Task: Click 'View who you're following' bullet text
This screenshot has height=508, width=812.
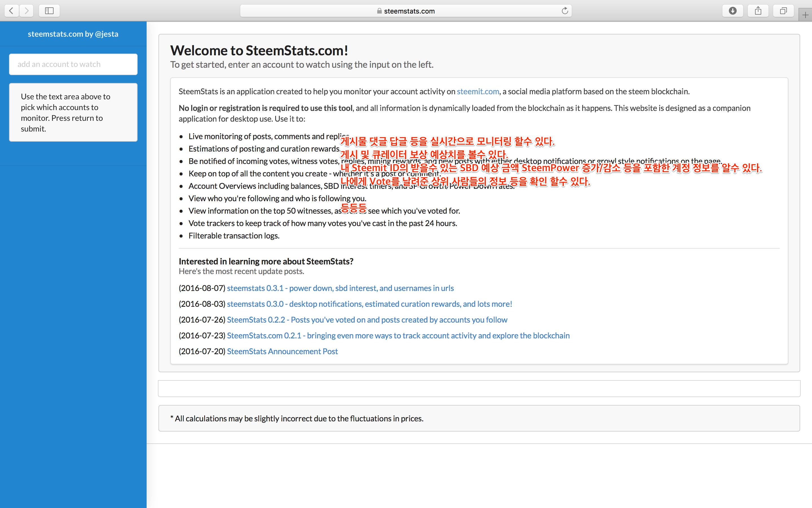Action: (277, 198)
